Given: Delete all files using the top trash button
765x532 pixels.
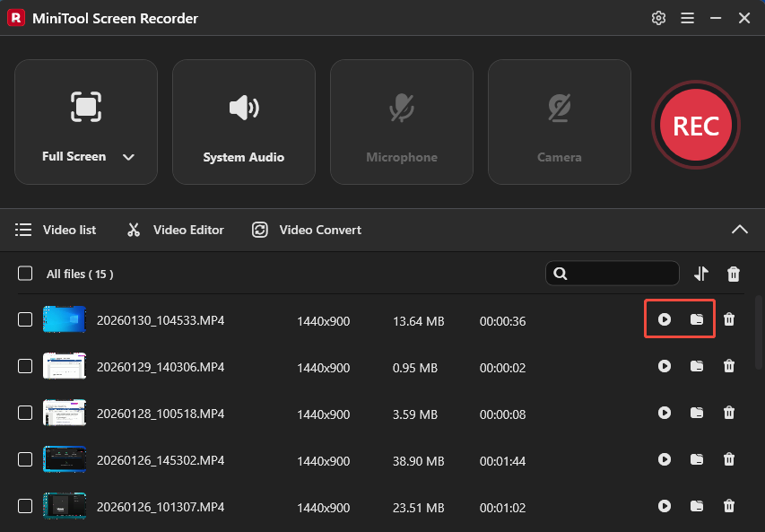Looking at the screenshot, I should (x=733, y=273).
